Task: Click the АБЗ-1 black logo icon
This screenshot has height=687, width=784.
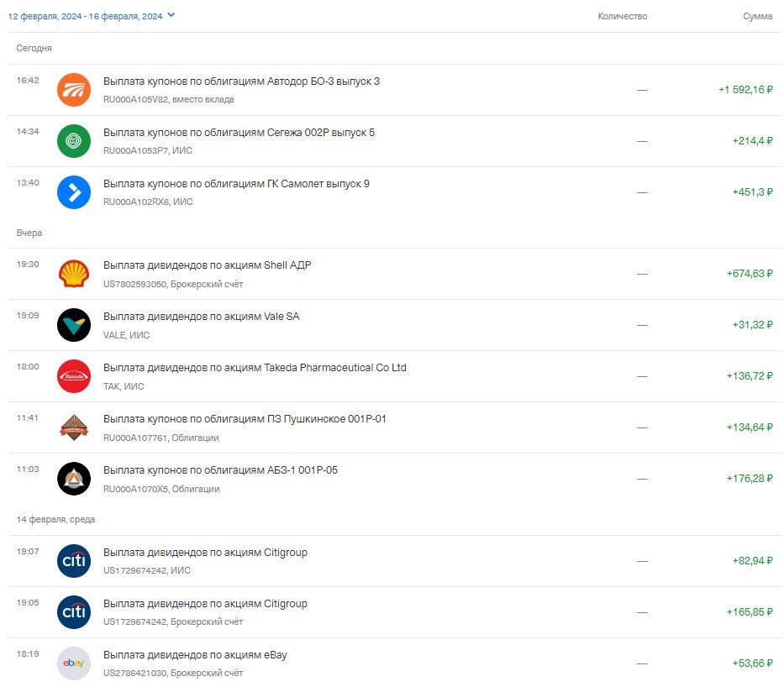Action: pyautogui.click(x=74, y=479)
